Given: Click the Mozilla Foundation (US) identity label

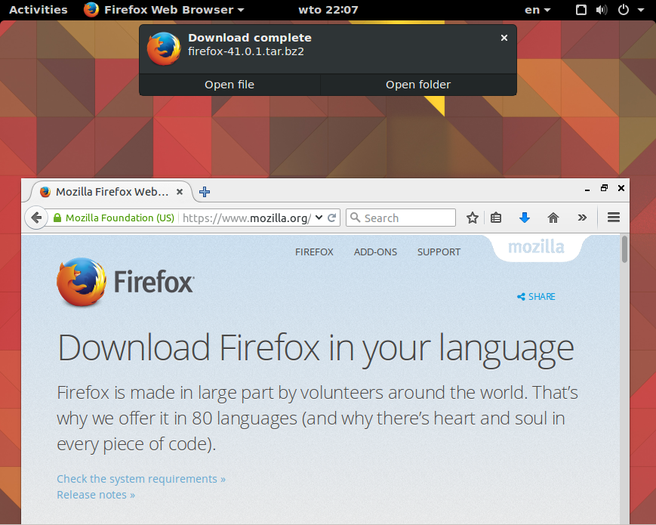Looking at the screenshot, I should pyautogui.click(x=120, y=218).
